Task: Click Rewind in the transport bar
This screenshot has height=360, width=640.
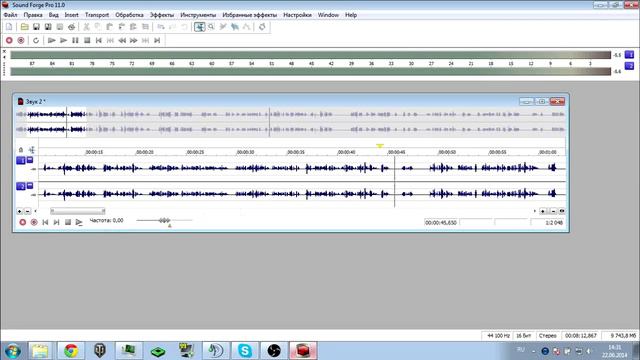Action: tap(122, 40)
